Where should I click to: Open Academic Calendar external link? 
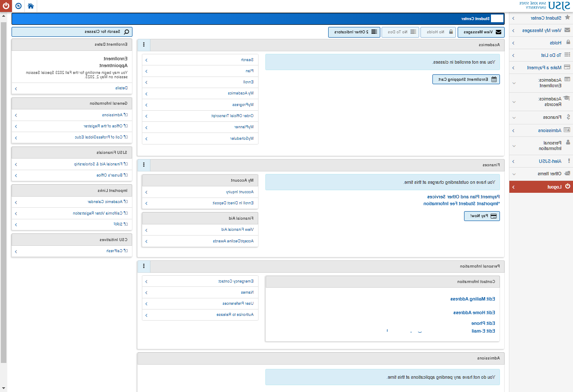(x=72, y=202)
